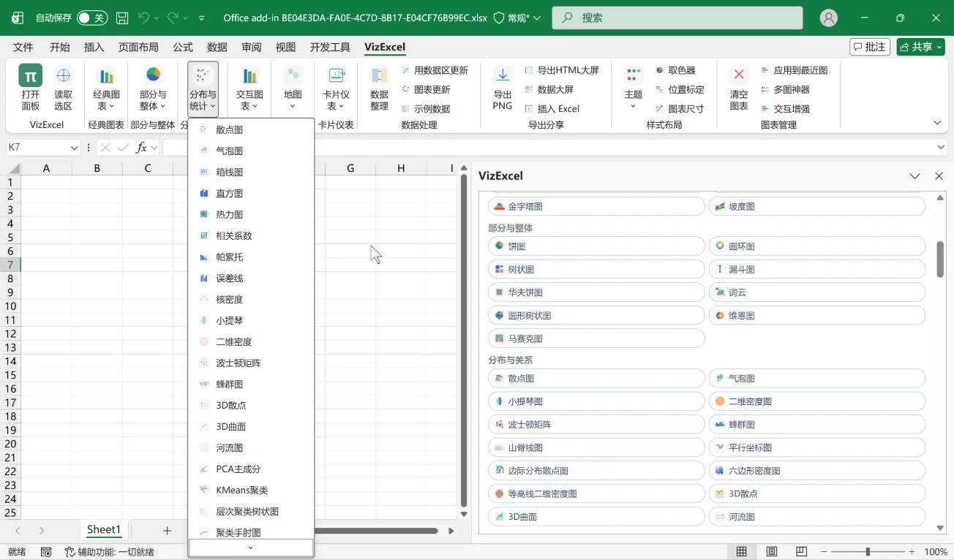This screenshot has width=954, height=560.
Task: Expand more items at dropdown menu bottom
Action: [x=251, y=548]
